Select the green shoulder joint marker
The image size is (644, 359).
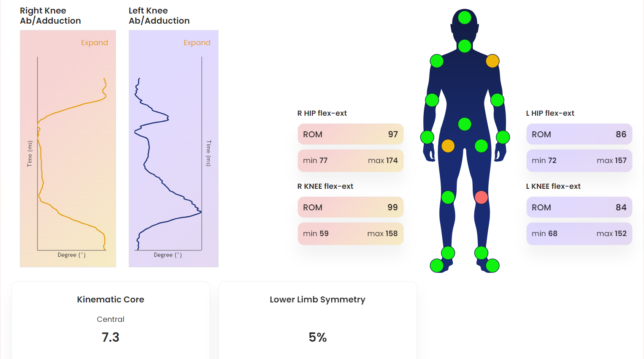(437, 61)
